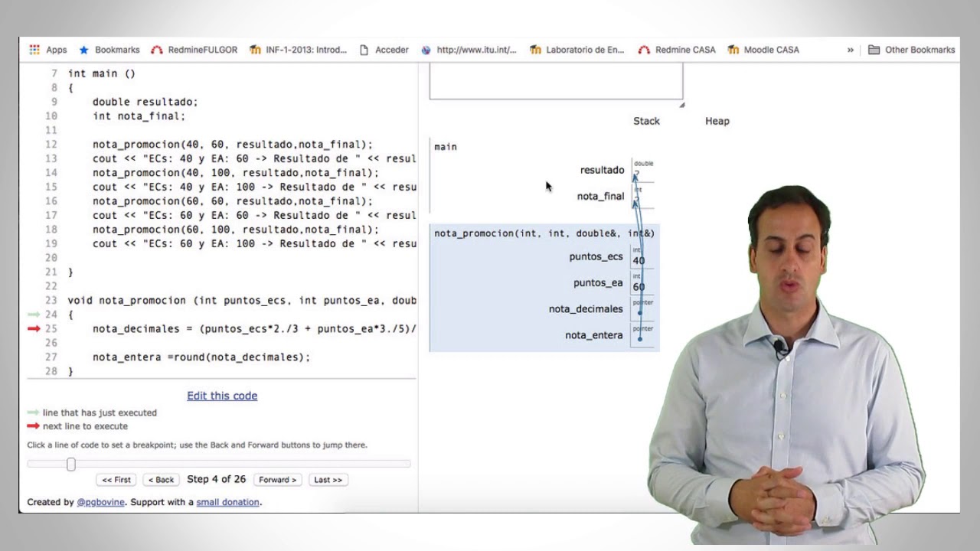The height and width of the screenshot is (551, 980).
Task: Step back with the Back button
Action: coord(161,480)
